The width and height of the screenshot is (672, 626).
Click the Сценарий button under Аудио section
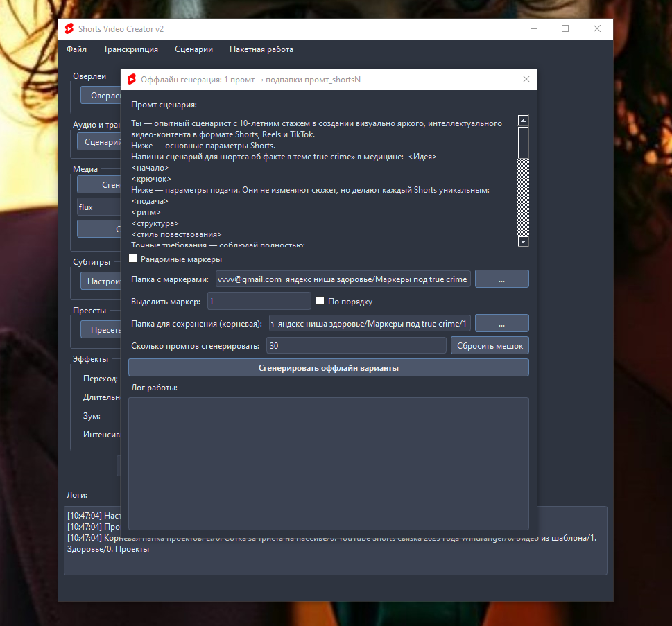click(99, 142)
